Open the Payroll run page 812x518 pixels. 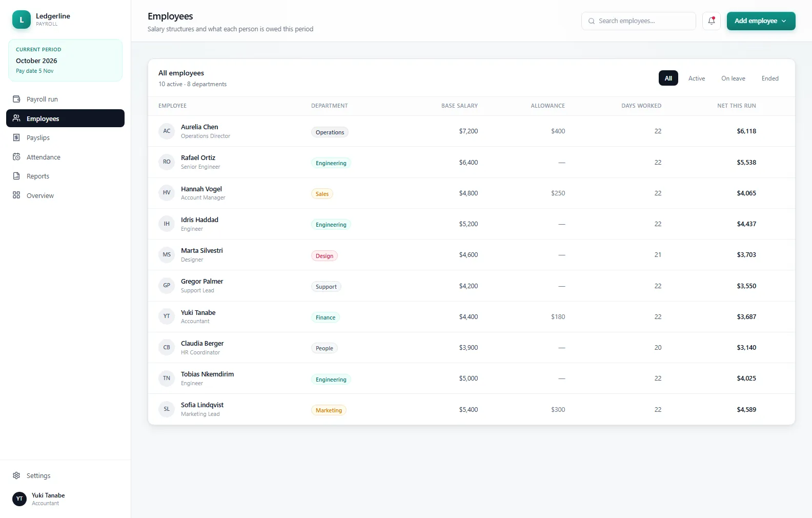[x=65, y=99]
